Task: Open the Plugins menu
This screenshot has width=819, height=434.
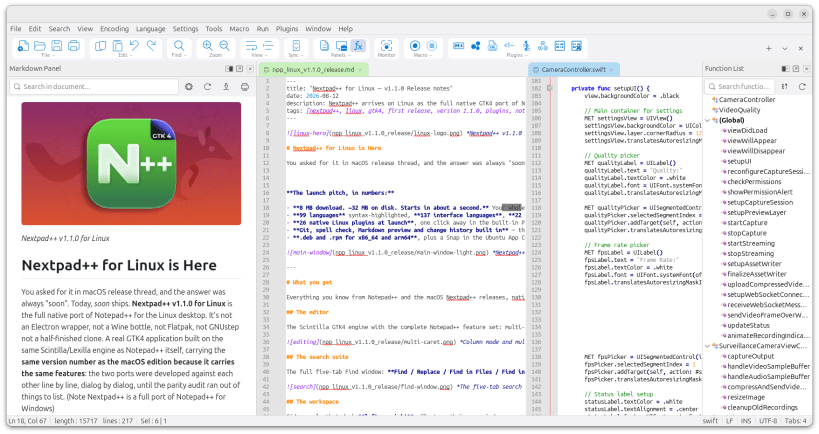Action: point(287,29)
